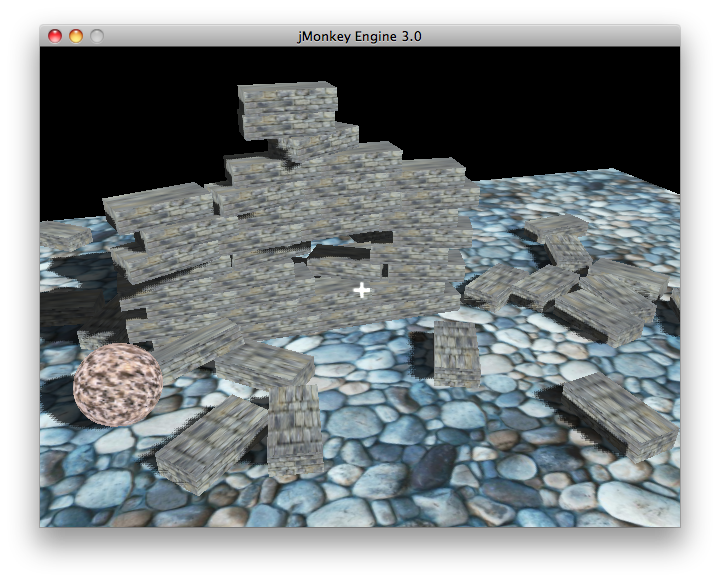The width and height of the screenshot is (720, 582).
Task: Minimize window with the yellow button
Action: point(76,36)
